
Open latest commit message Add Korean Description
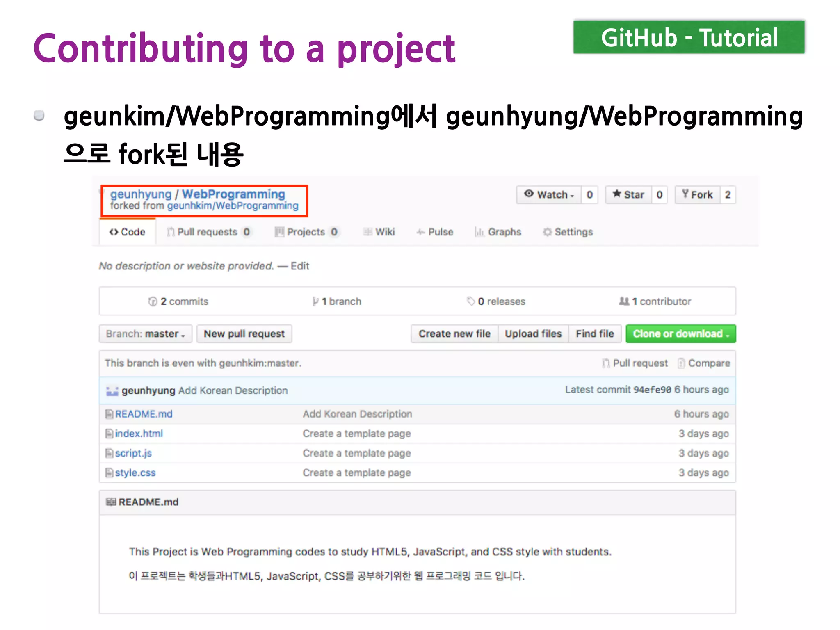click(x=233, y=390)
